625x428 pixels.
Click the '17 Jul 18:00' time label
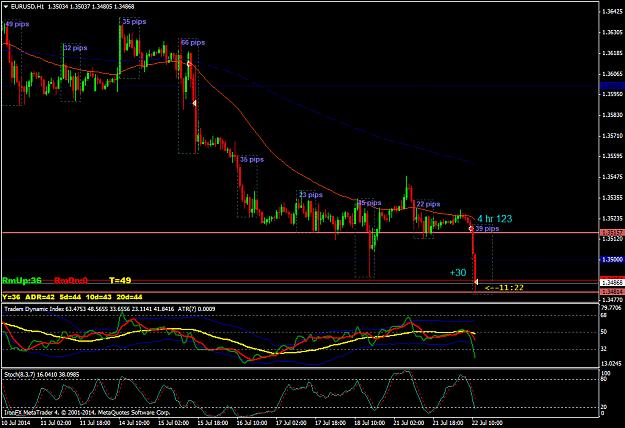pos(330,423)
